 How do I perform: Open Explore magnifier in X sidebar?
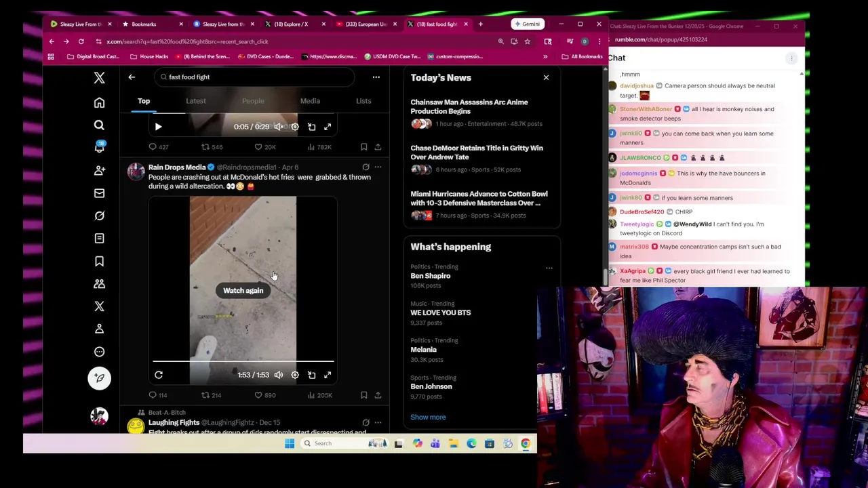(x=99, y=125)
